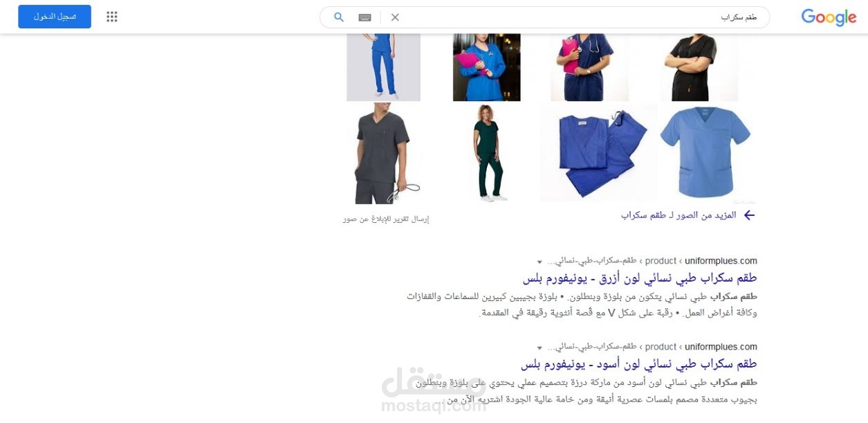Viewport: 868px width, 423px height.
Task: Open light blue scrub top thumbnail
Action: coord(705,153)
